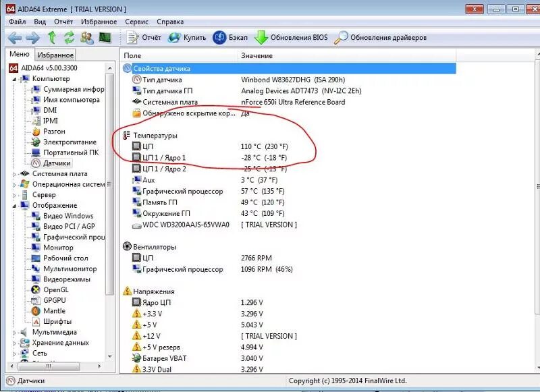This screenshot has width=540, height=392.
Task: Click the green refresh arrows icon
Action: (x=70, y=37)
